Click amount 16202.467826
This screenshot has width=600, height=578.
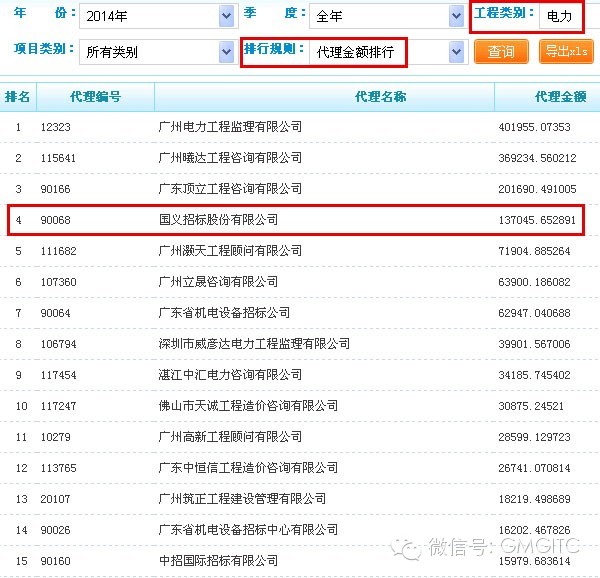(x=534, y=530)
